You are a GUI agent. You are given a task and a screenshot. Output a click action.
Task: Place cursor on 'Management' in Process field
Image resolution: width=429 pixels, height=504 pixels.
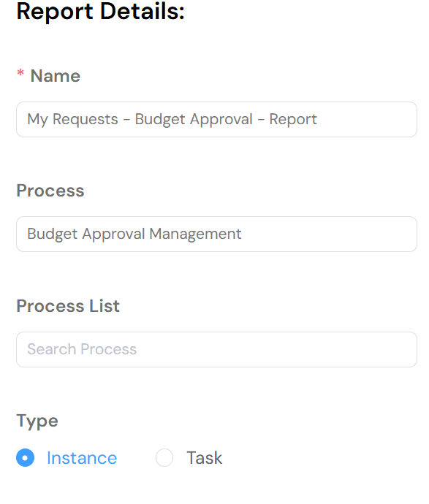[x=195, y=234]
